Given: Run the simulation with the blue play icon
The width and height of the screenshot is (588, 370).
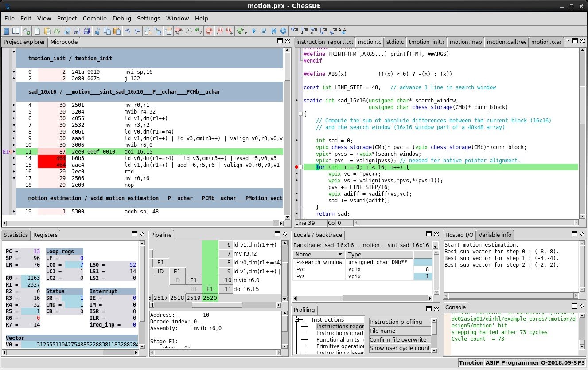Looking at the screenshot, I should pyautogui.click(x=254, y=30).
